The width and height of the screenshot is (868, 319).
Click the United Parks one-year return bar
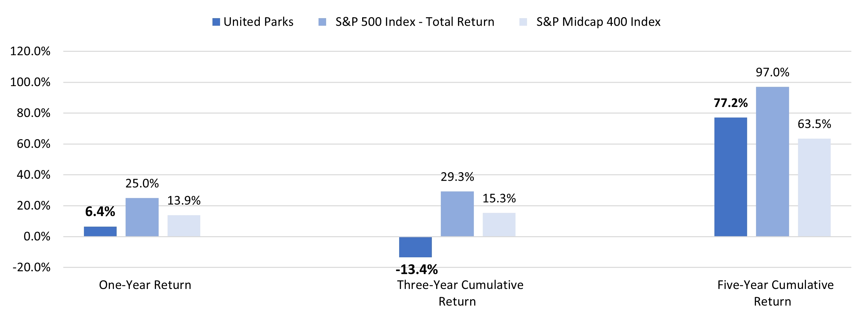click(x=100, y=232)
